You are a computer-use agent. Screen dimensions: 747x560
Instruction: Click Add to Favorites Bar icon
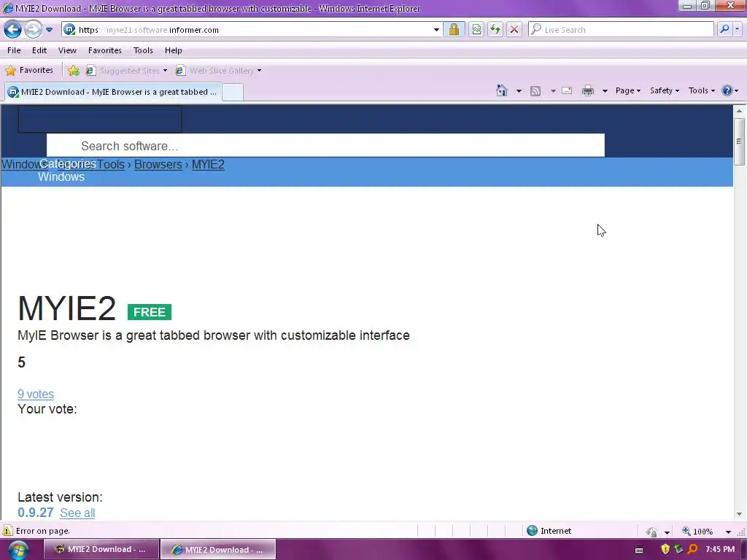click(x=74, y=71)
